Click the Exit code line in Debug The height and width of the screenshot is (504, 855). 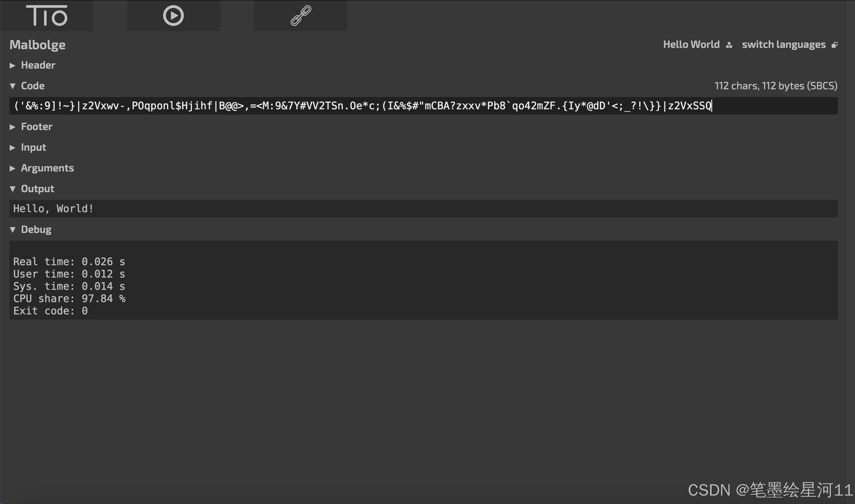(50, 311)
